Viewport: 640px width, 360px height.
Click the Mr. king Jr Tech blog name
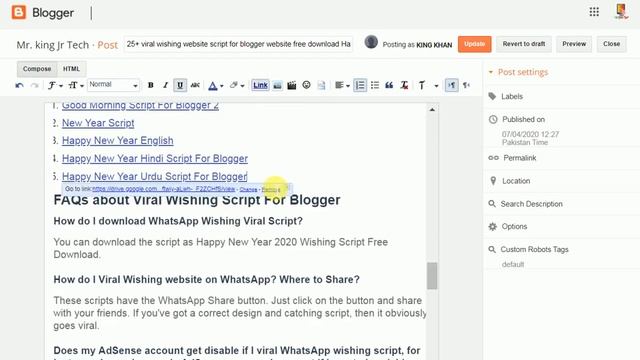(x=52, y=45)
